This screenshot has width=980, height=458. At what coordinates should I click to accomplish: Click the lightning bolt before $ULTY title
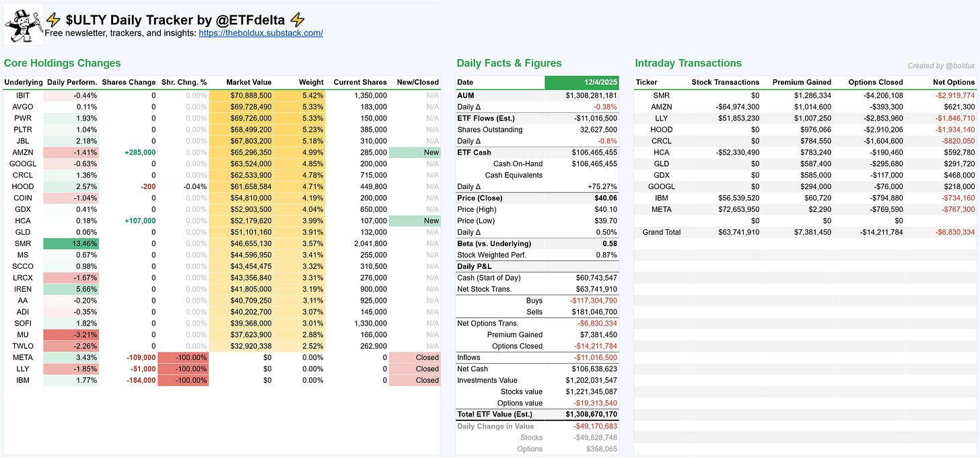(x=54, y=20)
